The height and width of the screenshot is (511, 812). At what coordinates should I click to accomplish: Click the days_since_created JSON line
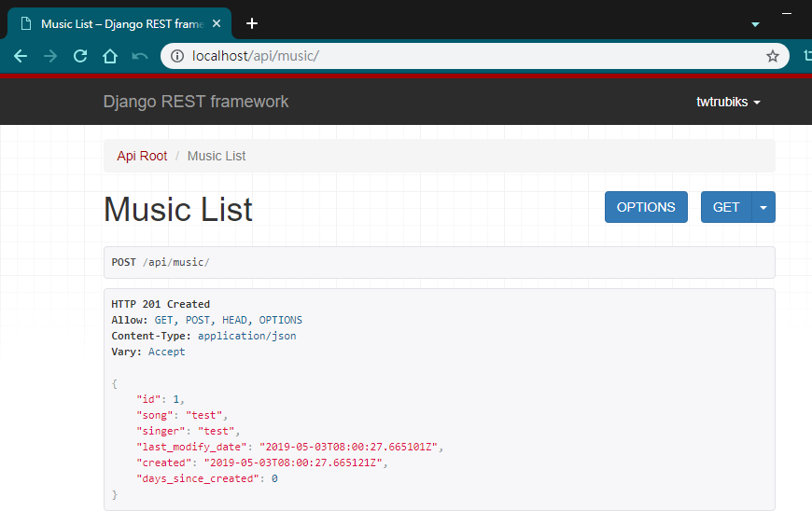coord(206,478)
